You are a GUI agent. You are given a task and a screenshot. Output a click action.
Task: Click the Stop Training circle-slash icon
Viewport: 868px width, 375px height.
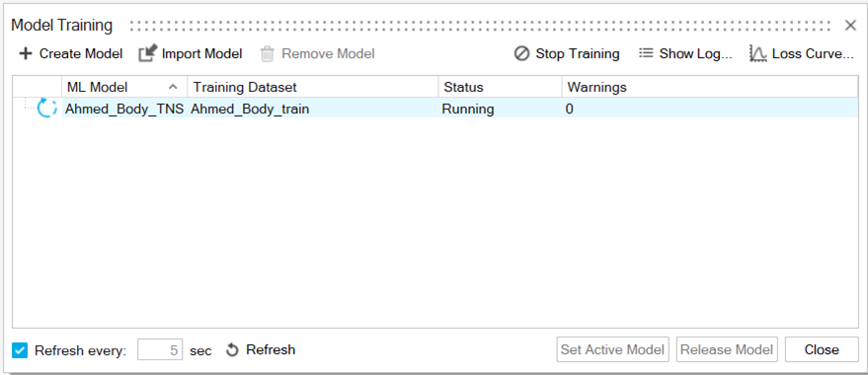pyautogui.click(x=521, y=53)
